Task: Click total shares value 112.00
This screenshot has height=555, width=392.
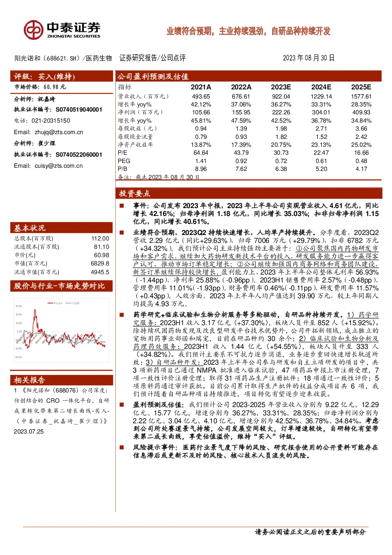Action: pos(100,239)
